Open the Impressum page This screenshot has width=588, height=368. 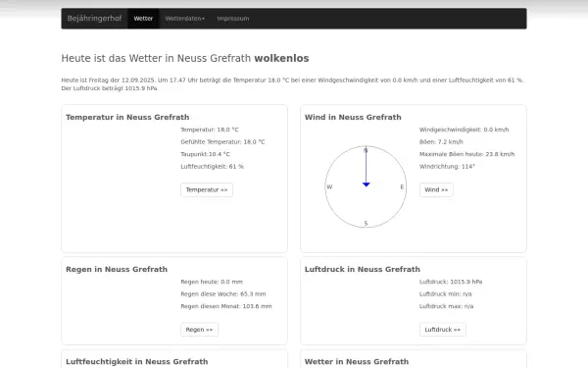coord(233,19)
